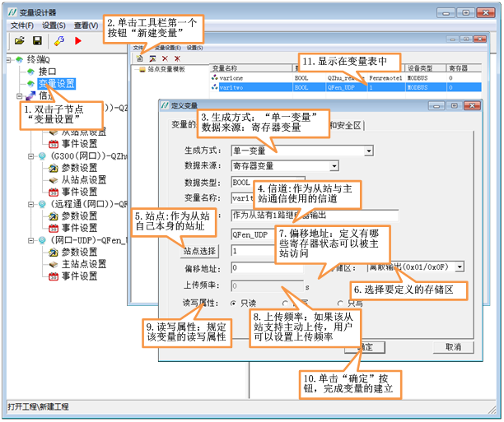Image resolution: width=504 pixels, height=422 pixels.
Task: Collapse the (远程通(网口)) tree node
Action: [x=30, y=204]
